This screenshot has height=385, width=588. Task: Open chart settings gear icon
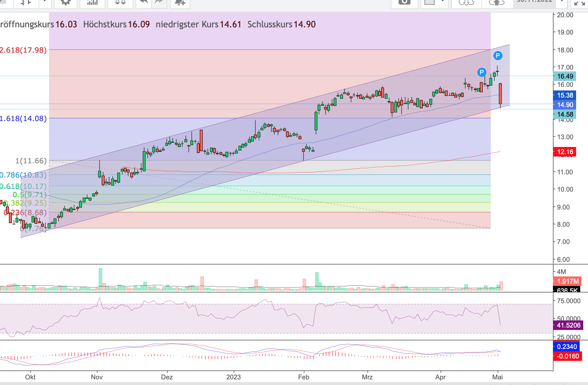coord(65,2)
